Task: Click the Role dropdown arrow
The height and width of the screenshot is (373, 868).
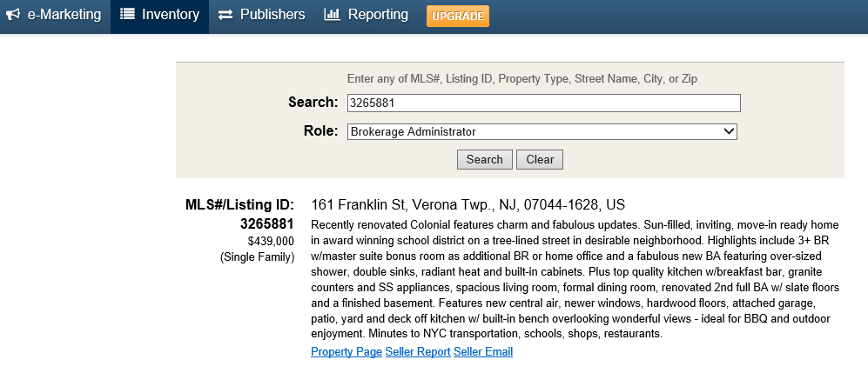Action: coord(730,132)
